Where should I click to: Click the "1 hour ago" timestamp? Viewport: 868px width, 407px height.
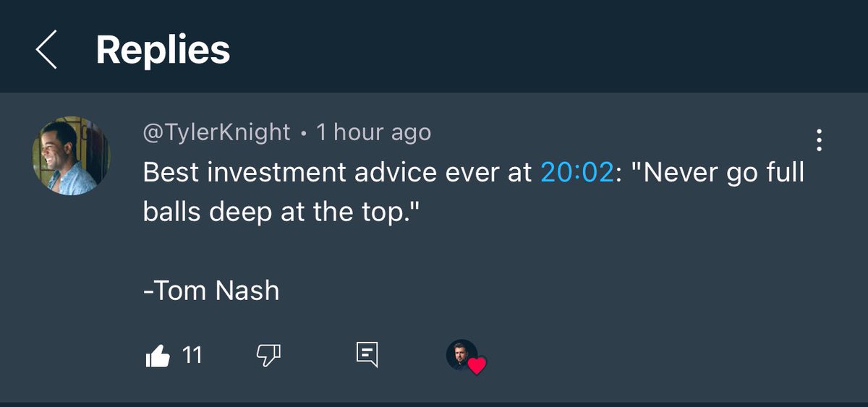tap(373, 132)
